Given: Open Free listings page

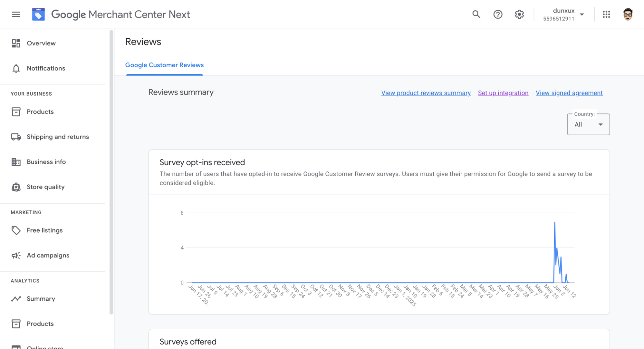Looking at the screenshot, I should pos(44,230).
